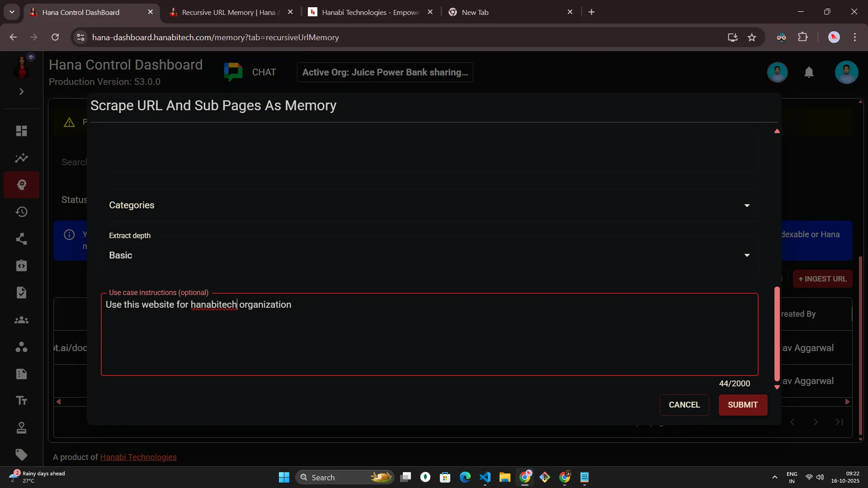Click inside Use case instructions text field
868x488 pixels.
pos(429,339)
